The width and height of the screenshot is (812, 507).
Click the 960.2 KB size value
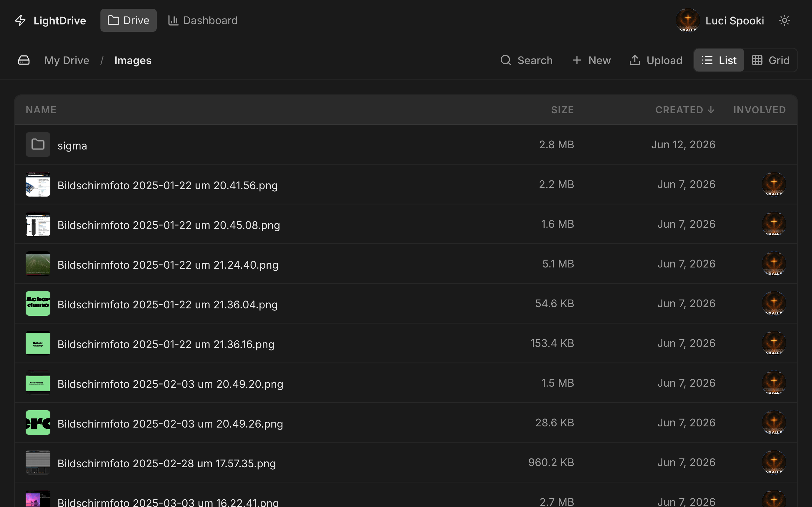pyautogui.click(x=551, y=462)
